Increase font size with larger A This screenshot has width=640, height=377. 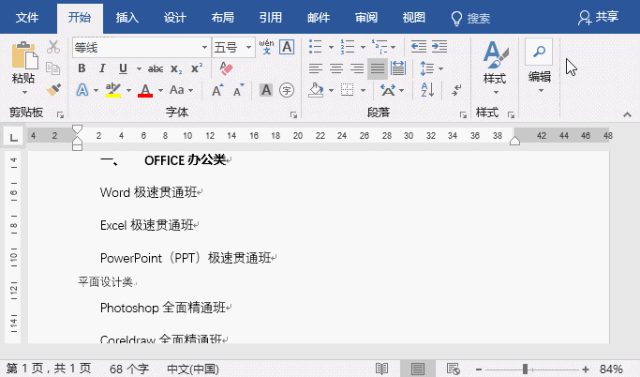pos(217,90)
